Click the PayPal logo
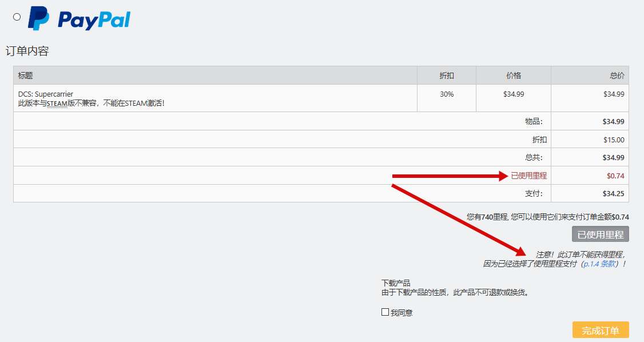644x342 pixels. (79, 19)
